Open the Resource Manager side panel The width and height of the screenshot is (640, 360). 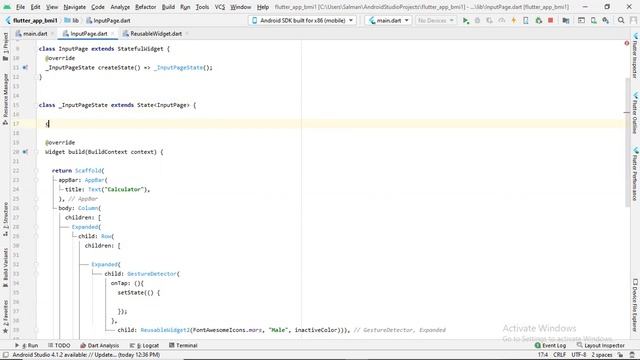coord(5,99)
